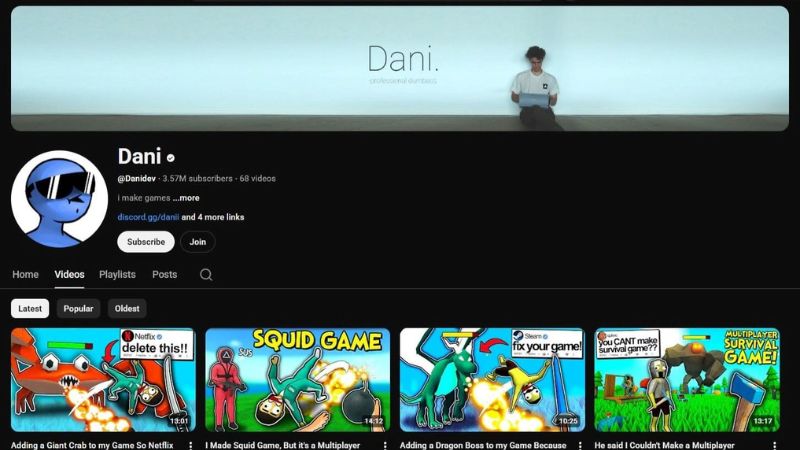Image resolution: width=800 pixels, height=450 pixels.
Task: Click the '68 videos' count
Action: (x=258, y=179)
